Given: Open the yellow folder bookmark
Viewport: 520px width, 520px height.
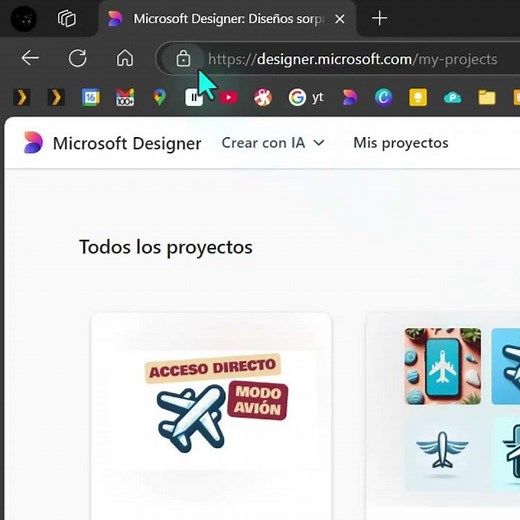Looking at the screenshot, I should tap(487, 98).
